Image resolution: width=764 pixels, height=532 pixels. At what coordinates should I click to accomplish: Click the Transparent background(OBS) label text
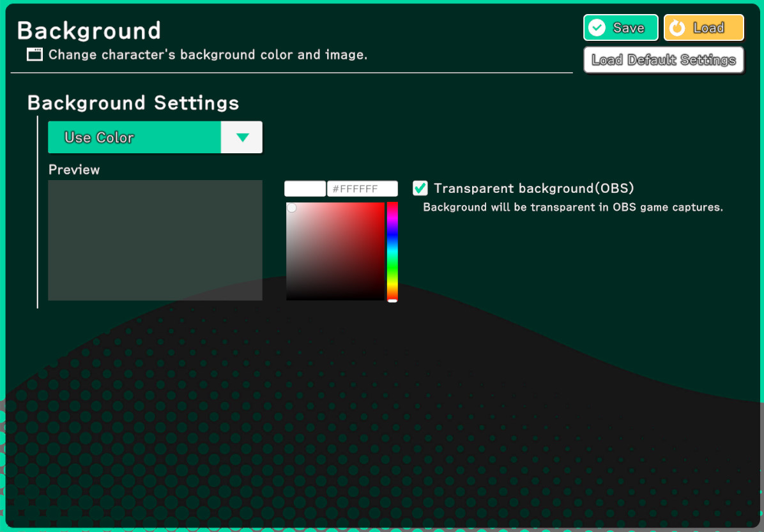[533, 188]
